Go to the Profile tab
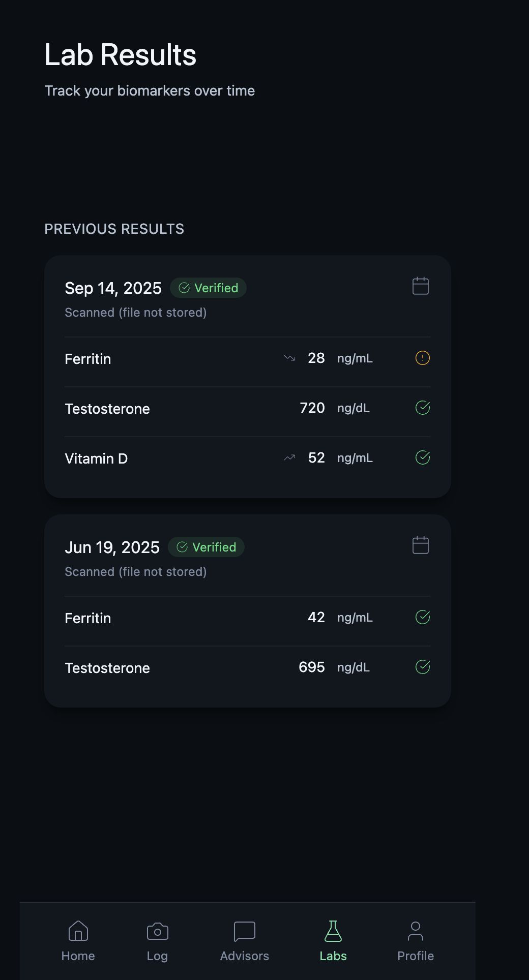Viewport: 529px width, 980px height. (x=415, y=941)
